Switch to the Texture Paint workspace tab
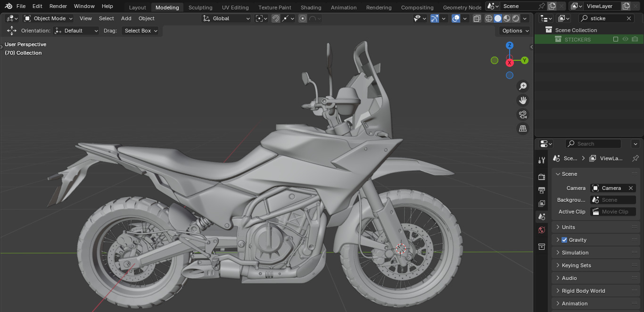The height and width of the screenshot is (312, 644). click(x=275, y=8)
